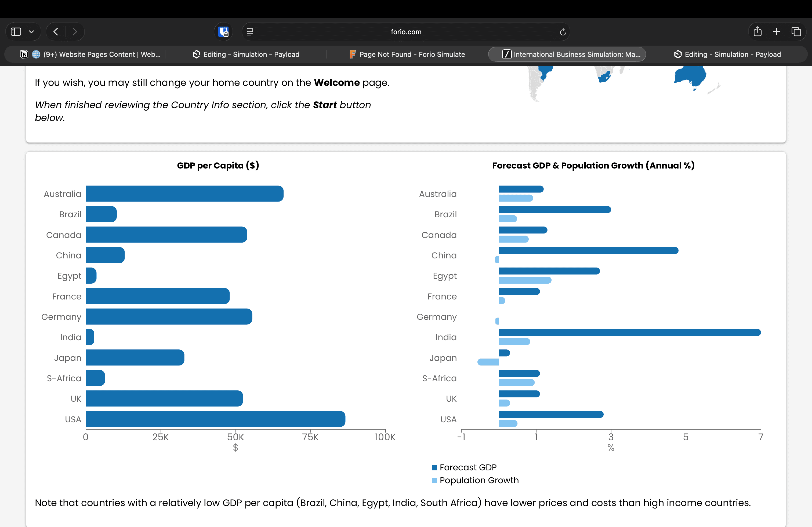812x527 pixels.
Task: Click the light blue Population Growth swatch
Action: (x=434, y=480)
